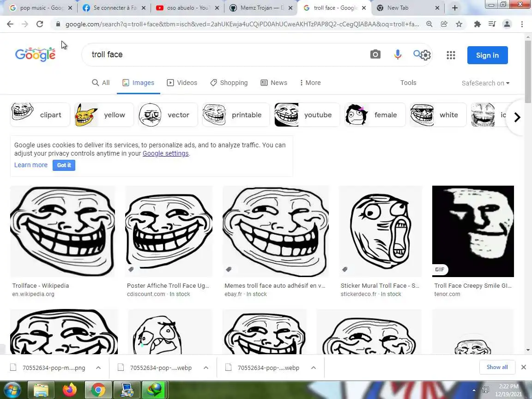Select the female filter chip

(375, 115)
